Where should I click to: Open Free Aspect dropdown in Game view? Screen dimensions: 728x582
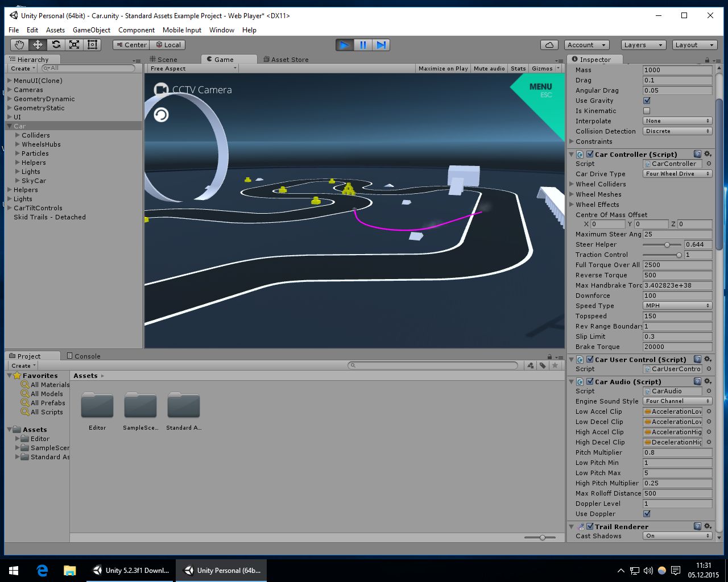193,68
